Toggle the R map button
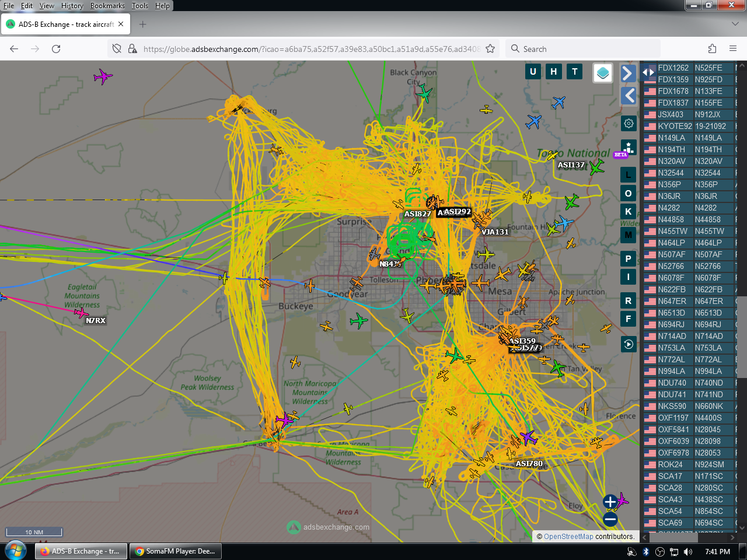 click(629, 300)
